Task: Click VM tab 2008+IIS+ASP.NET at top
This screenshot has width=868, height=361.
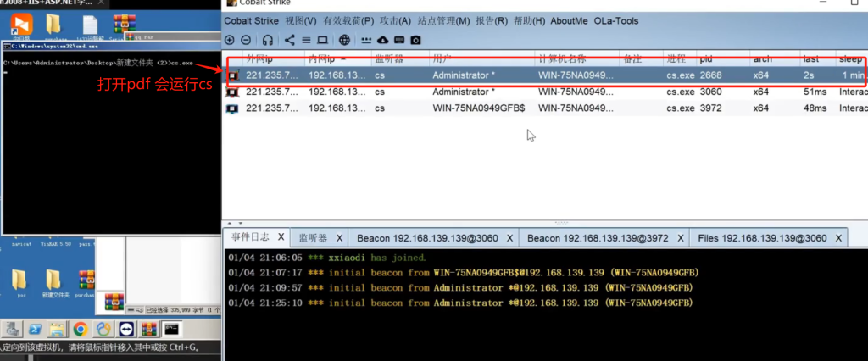Action: click(54, 3)
